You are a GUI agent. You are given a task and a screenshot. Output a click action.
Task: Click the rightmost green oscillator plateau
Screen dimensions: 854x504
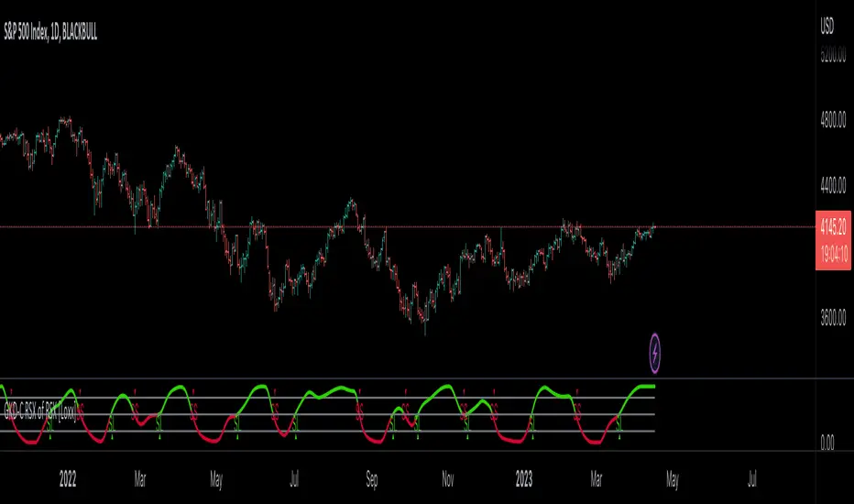click(646, 387)
